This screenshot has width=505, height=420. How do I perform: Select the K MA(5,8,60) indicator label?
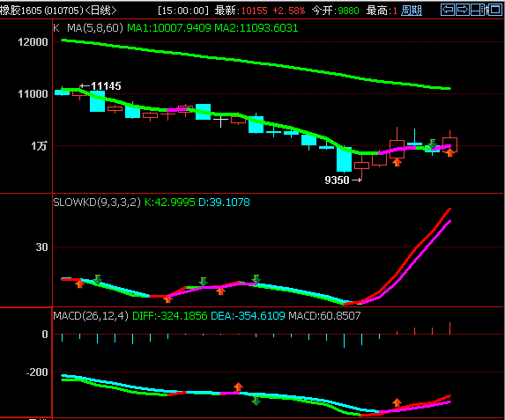pos(88,28)
